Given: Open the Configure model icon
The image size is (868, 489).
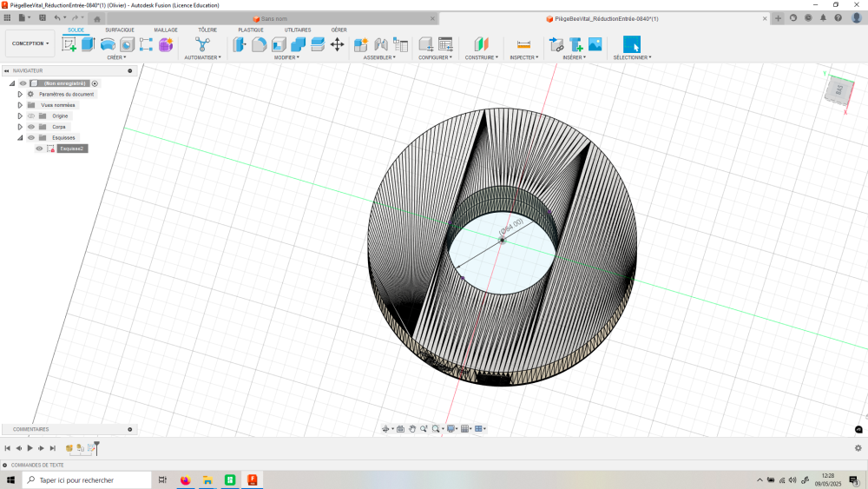Looking at the screenshot, I should pyautogui.click(x=425, y=44).
